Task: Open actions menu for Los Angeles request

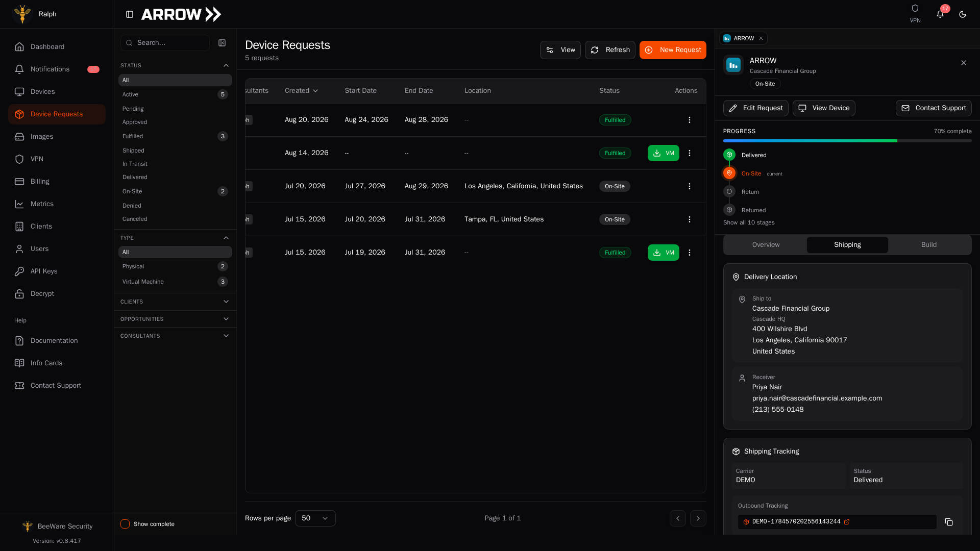Action: [689, 186]
